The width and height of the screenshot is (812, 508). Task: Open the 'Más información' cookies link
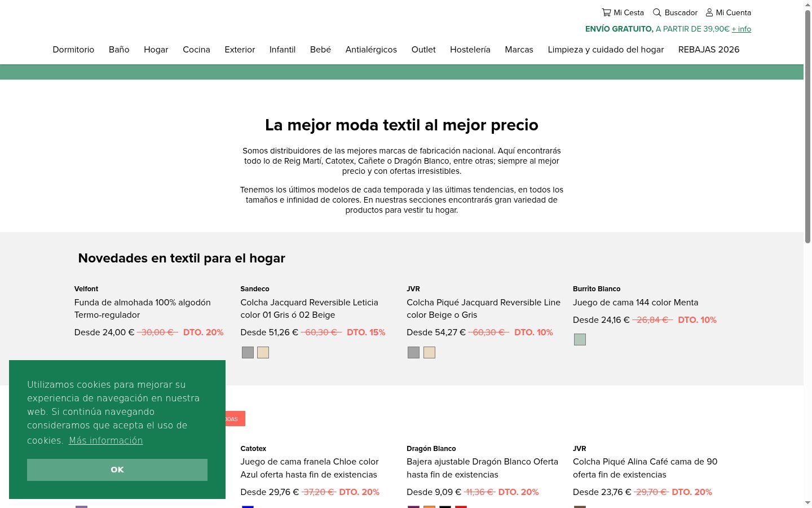pyautogui.click(x=106, y=440)
